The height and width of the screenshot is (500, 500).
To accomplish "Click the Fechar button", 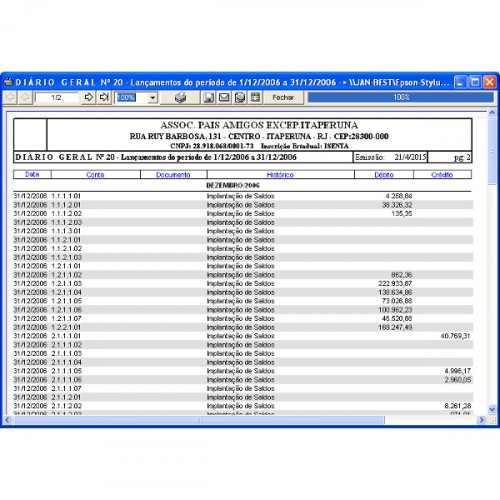I will click(283, 97).
